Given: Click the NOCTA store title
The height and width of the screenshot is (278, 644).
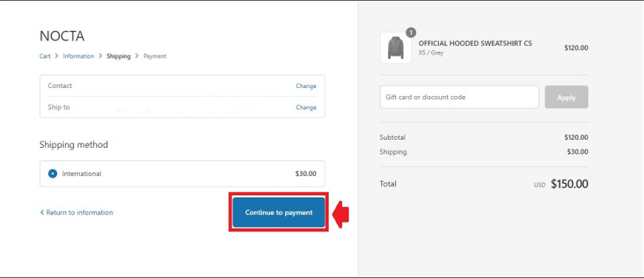Looking at the screenshot, I should [x=62, y=36].
